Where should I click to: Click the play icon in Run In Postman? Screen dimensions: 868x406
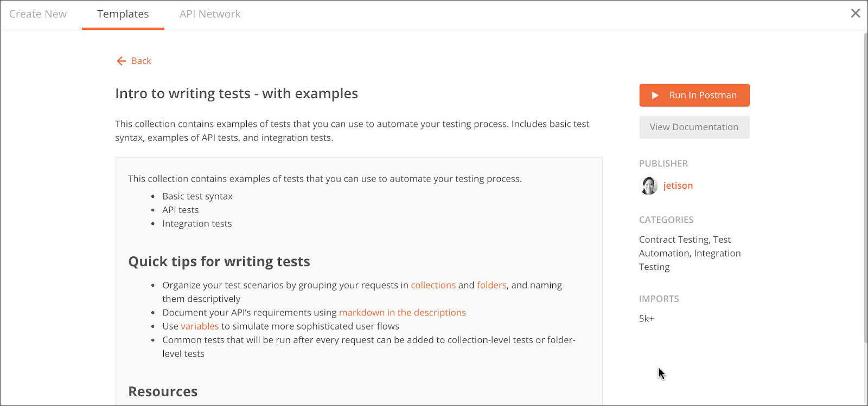(655, 95)
